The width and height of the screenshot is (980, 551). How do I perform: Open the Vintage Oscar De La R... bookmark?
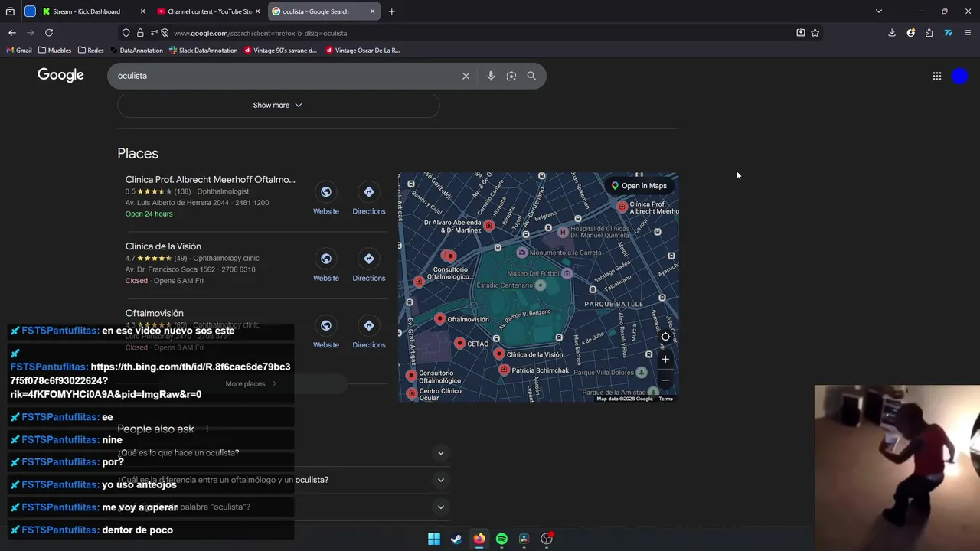[363, 51]
